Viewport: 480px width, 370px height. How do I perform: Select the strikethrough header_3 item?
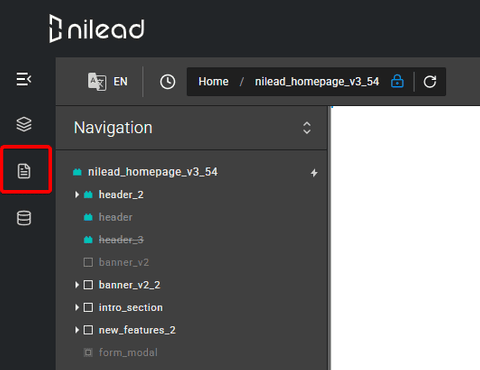point(121,240)
